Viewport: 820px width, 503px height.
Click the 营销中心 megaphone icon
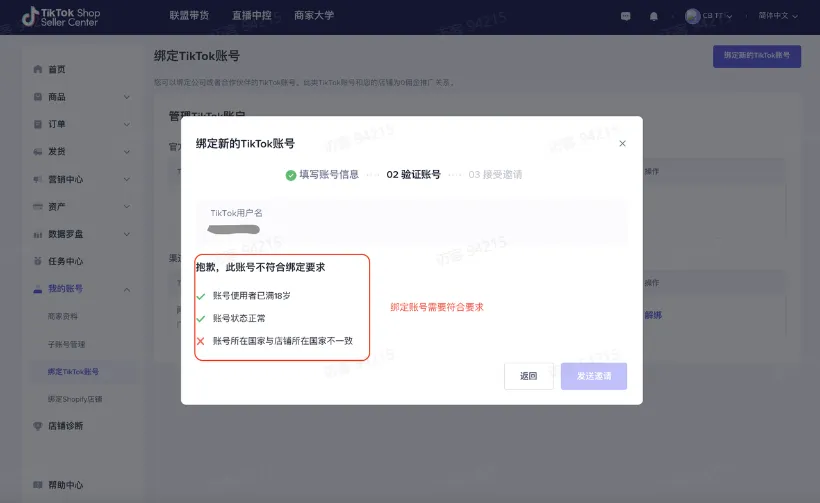click(x=38, y=179)
